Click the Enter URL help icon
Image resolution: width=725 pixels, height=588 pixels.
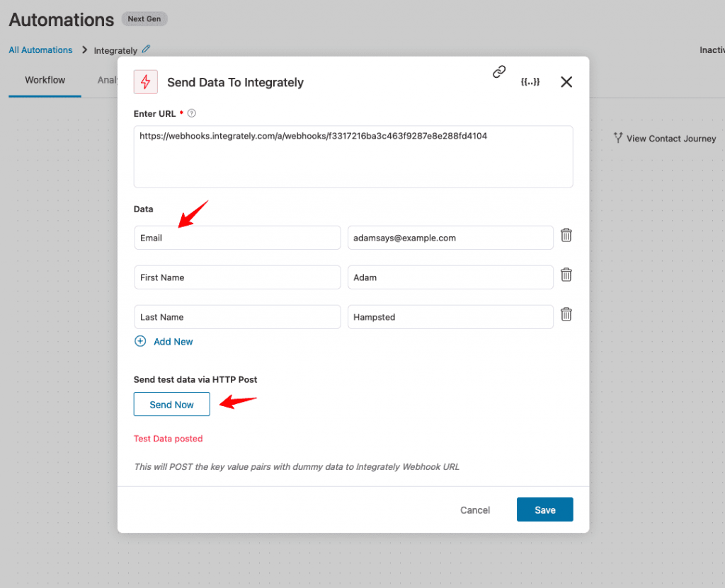pos(191,113)
